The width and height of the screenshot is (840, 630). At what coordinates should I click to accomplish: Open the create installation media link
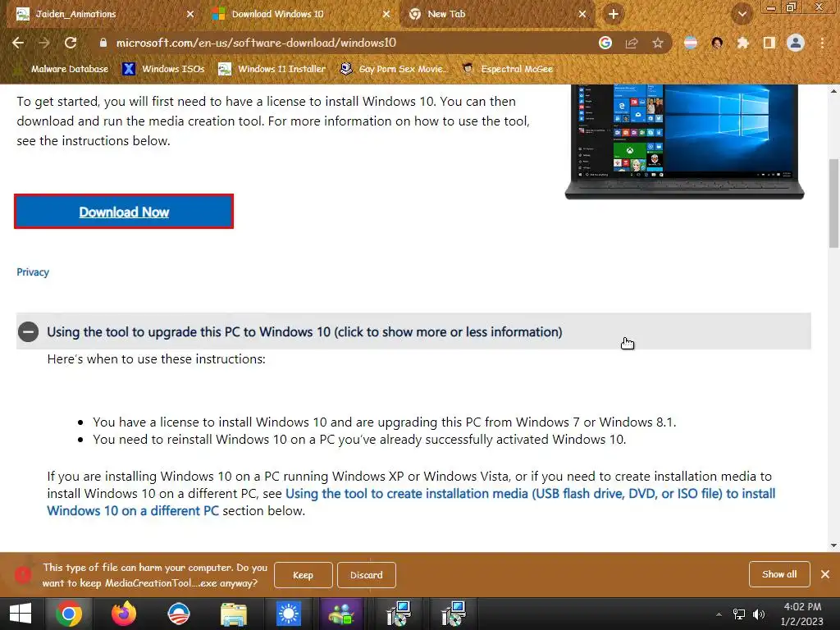coord(412,502)
